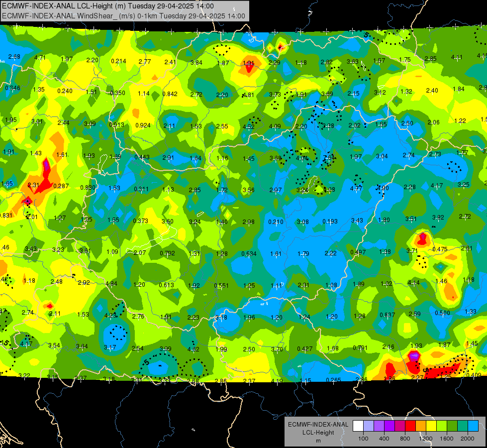Click the legend tick label 2000
487x448 pixels.
point(468,439)
